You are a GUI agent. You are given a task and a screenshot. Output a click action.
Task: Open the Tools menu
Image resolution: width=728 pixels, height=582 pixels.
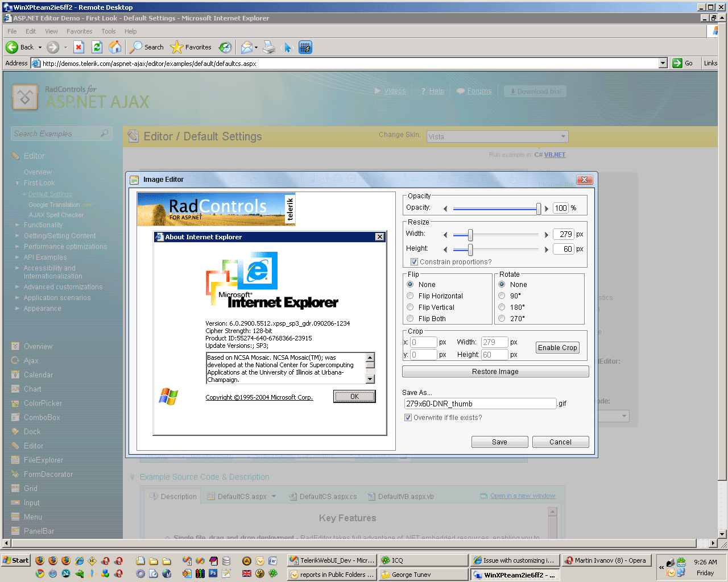pos(109,31)
